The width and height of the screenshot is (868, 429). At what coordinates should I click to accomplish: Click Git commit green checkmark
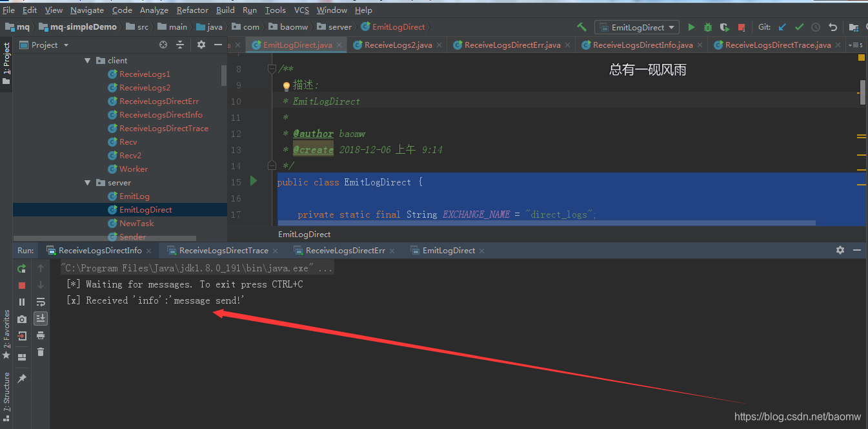pyautogui.click(x=799, y=27)
